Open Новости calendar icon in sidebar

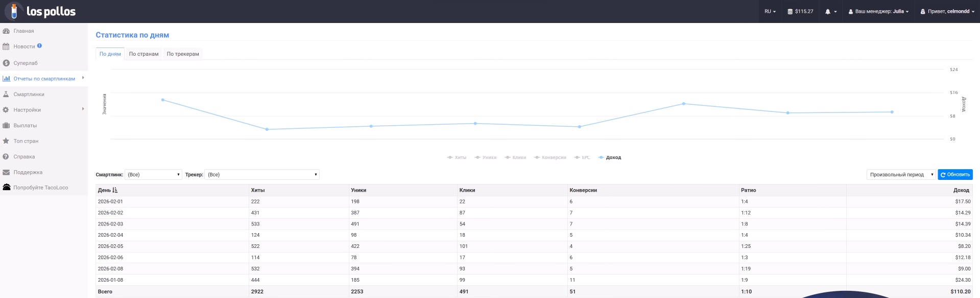coord(6,47)
